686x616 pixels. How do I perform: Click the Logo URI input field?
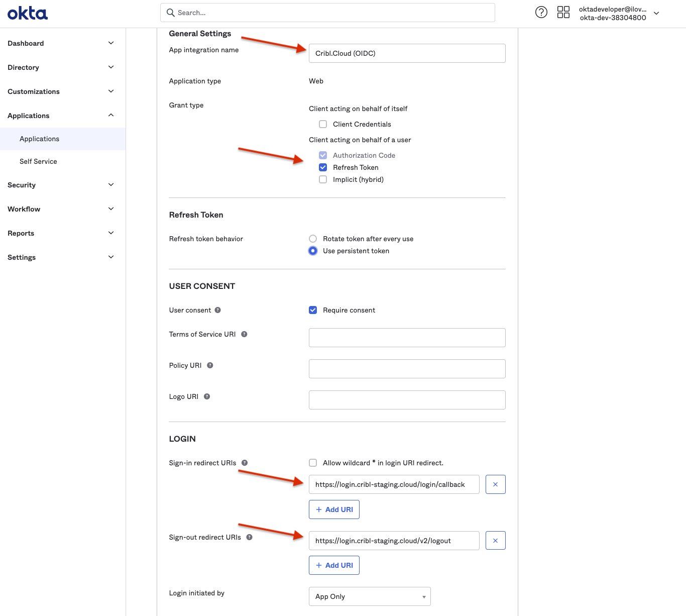407,400
